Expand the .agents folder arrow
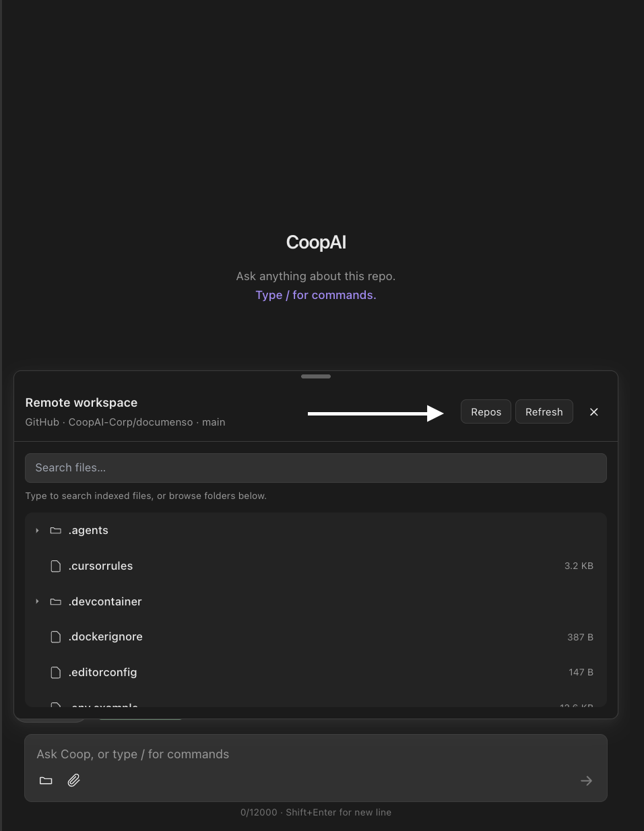The image size is (644, 831). (37, 531)
